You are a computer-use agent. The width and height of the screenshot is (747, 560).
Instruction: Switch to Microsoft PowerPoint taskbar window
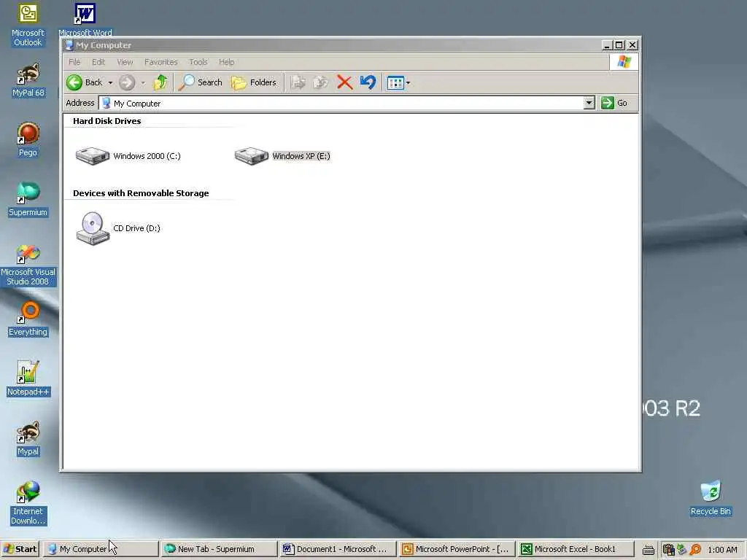457,549
